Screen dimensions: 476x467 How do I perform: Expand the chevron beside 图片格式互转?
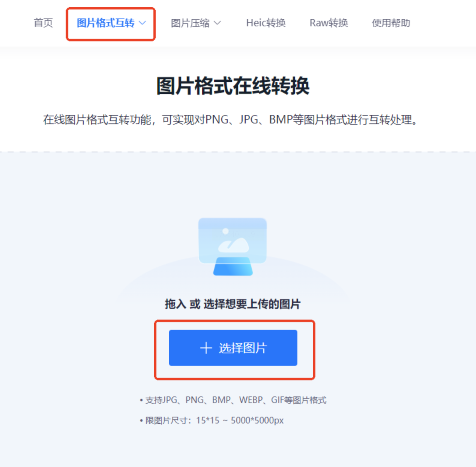point(143,23)
